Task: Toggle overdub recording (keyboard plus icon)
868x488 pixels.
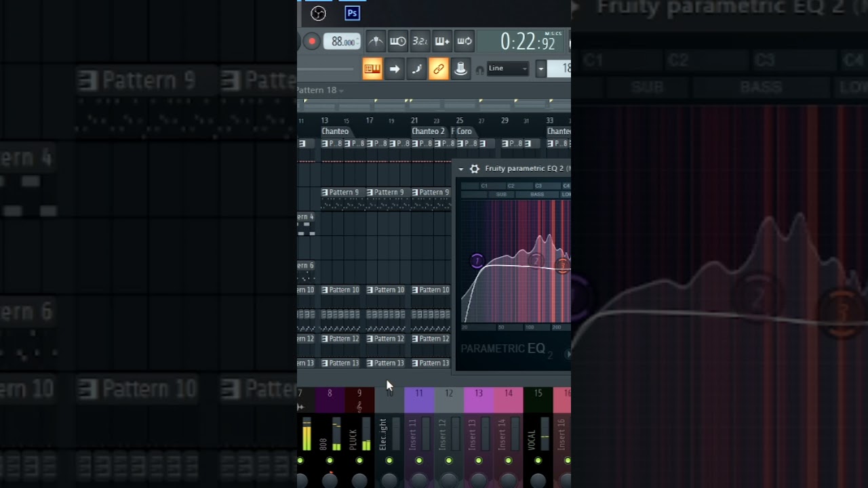Action: click(x=442, y=41)
